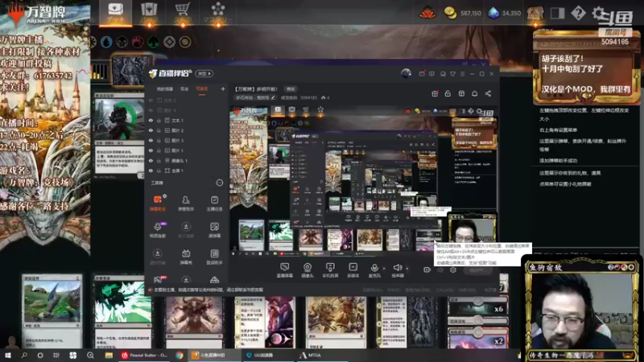Open speaker device dropdown arrow
Screen dimensions: 644x362
coord(407,269)
